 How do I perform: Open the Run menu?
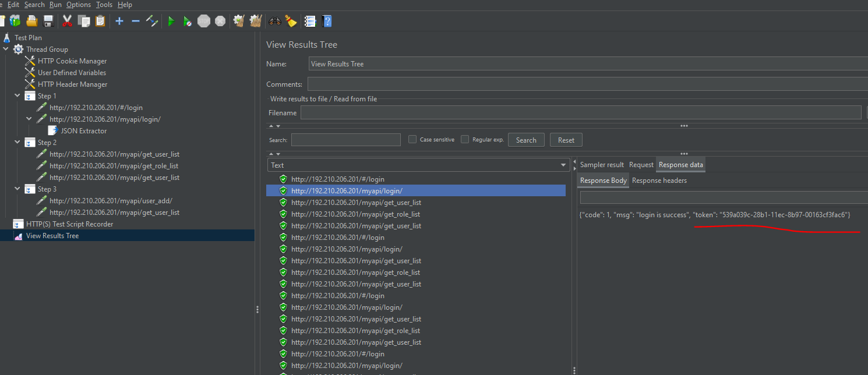point(55,5)
